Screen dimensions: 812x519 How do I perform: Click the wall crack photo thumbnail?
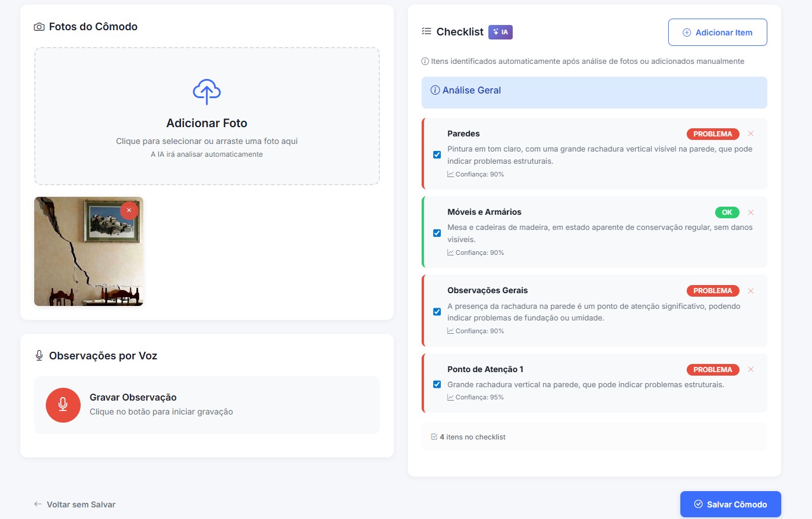(88, 251)
